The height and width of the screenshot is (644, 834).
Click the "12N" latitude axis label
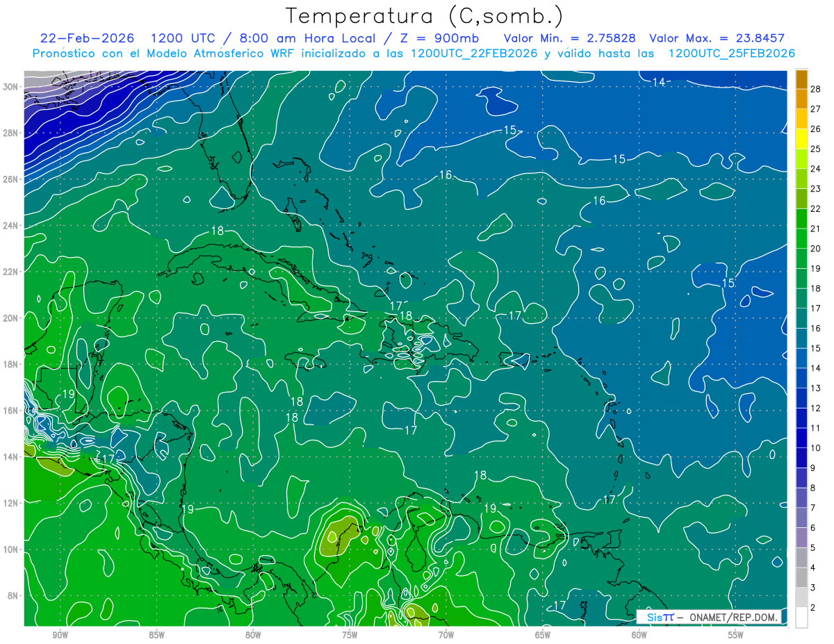coord(10,502)
